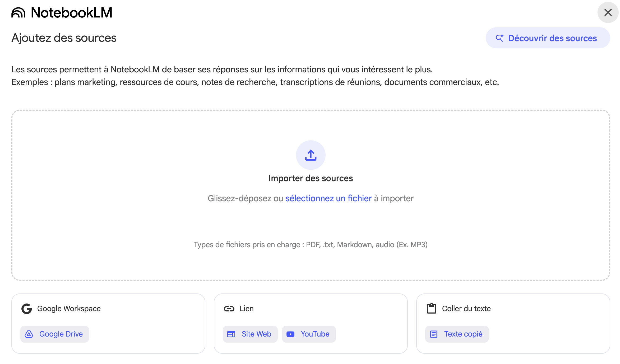The image size is (620, 364).
Task: Click the Site Web browser icon
Action: 231,334
